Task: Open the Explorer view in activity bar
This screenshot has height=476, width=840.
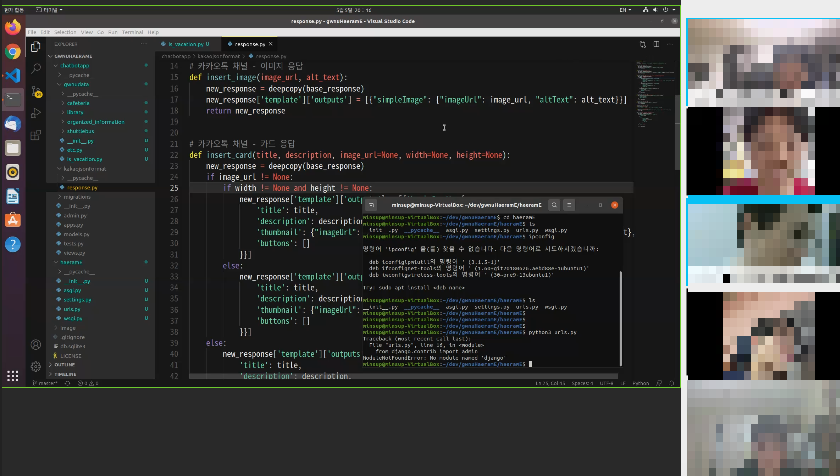Action: (x=36, y=46)
